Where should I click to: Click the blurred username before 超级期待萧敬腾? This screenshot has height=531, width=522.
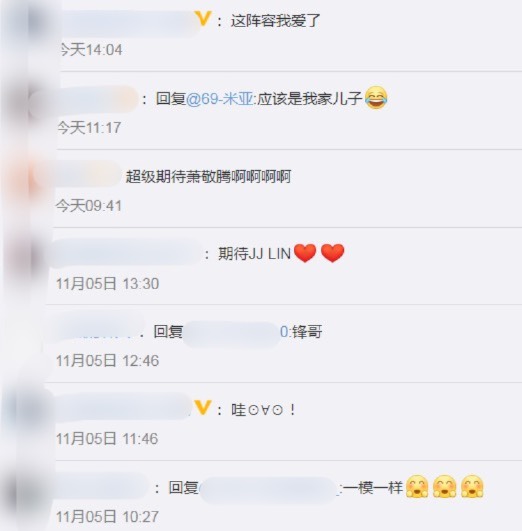point(87,174)
